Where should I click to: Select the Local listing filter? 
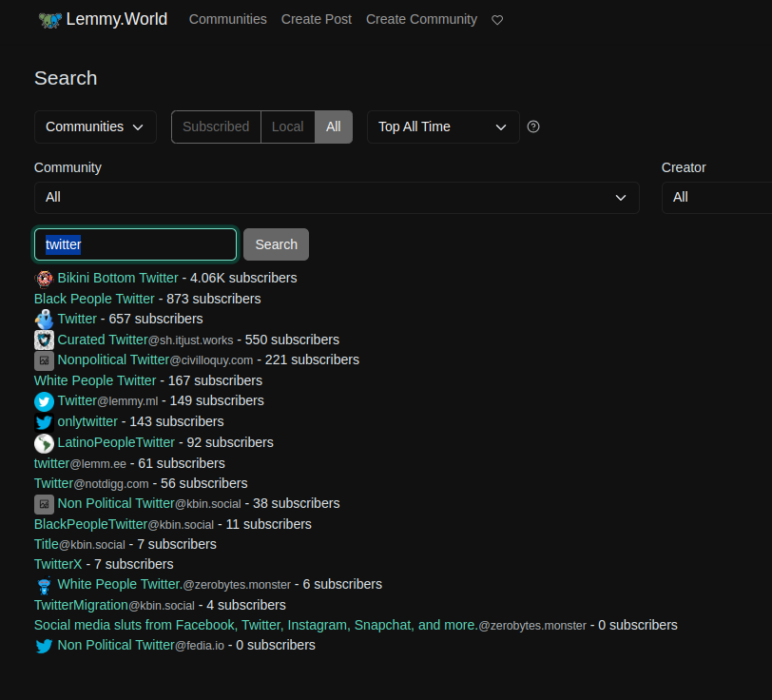click(x=287, y=126)
